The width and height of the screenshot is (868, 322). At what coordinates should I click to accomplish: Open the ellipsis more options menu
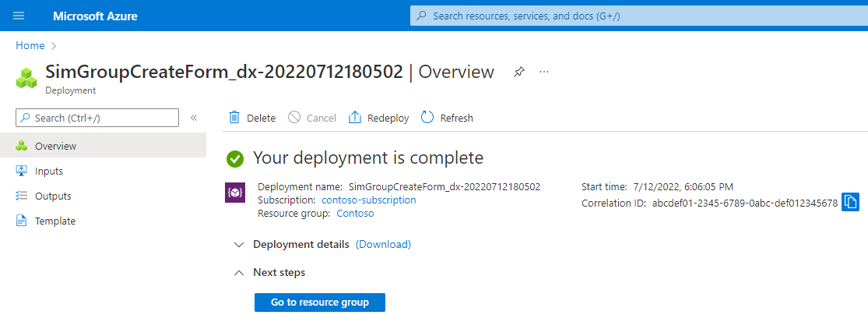(x=544, y=72)
